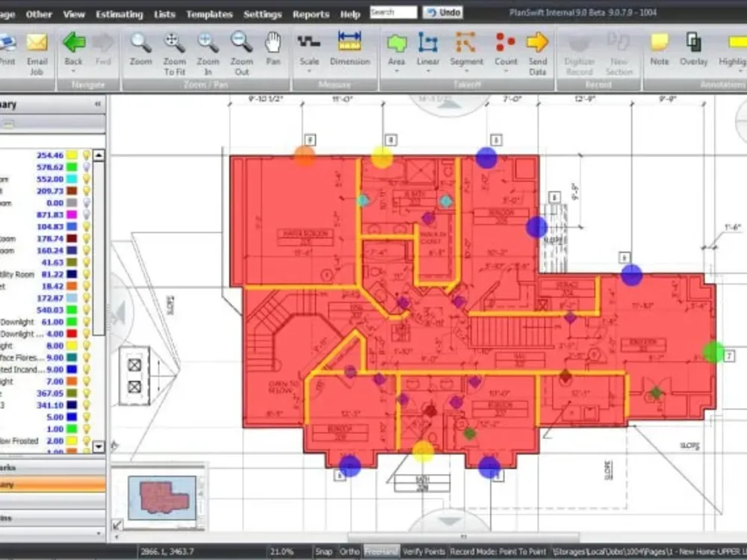Click Record Mode: Point To Point
This screenshot has width=747, height=560.
coord(498,552)
